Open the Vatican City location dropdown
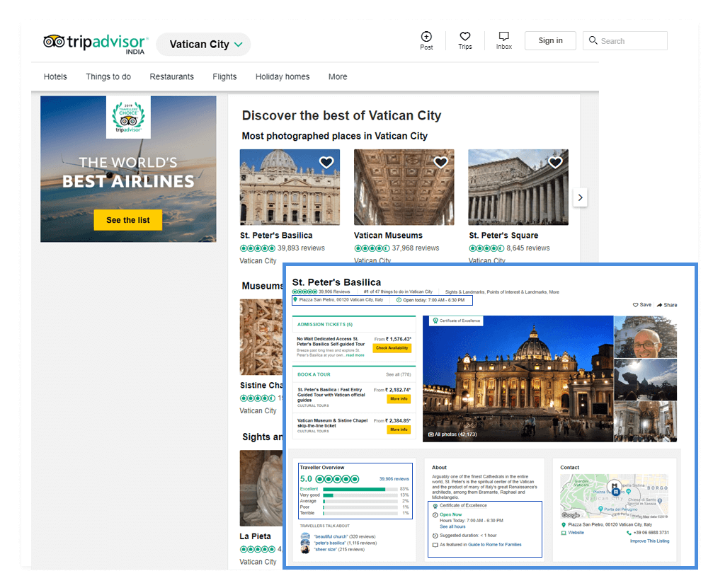The height and width of the screenshot is (588, 713). click(203, 44)
